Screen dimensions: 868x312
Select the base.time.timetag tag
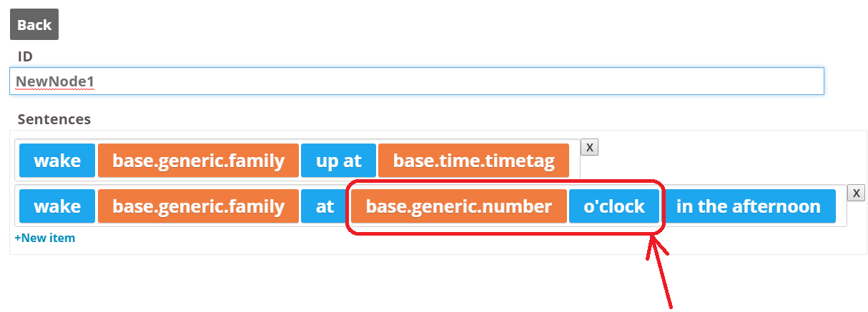tap(473, 161)
